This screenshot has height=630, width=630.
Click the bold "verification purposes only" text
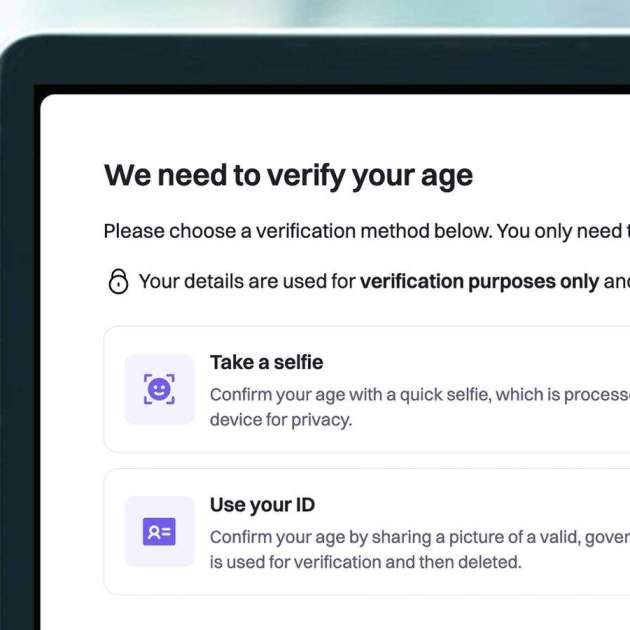point(479,281)
